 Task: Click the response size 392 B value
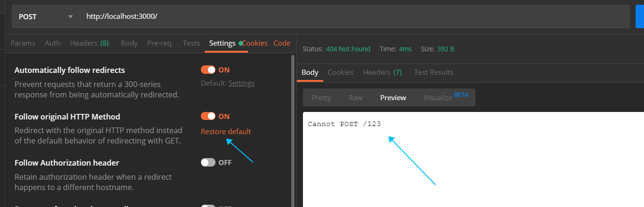(x=446, y=49)
